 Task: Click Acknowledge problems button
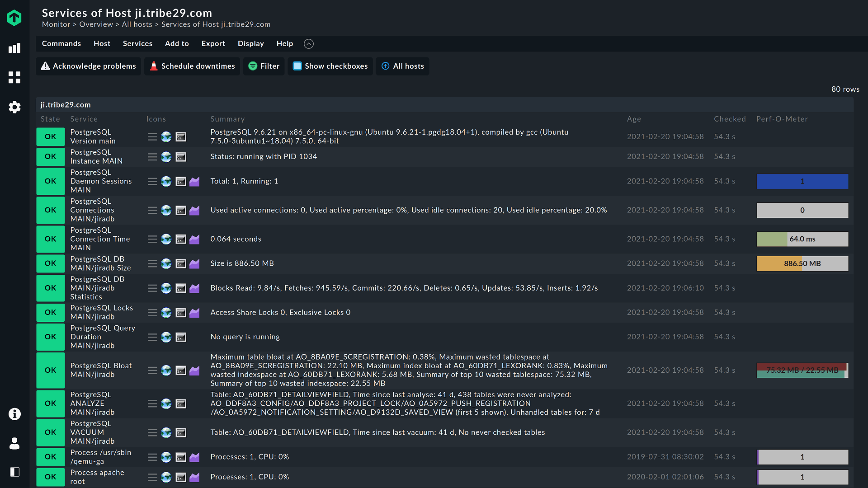pos(89,66)
